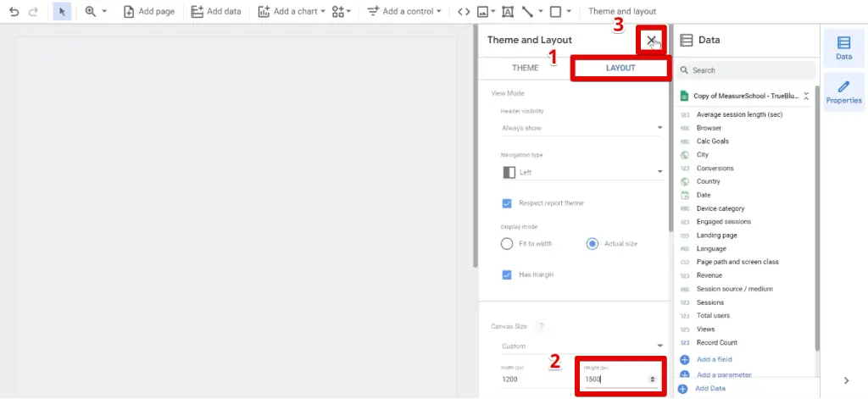Open Canvas Size Custom dropdown
The image size is (868, 399).
pyautogui.click(x=581, y=346)
